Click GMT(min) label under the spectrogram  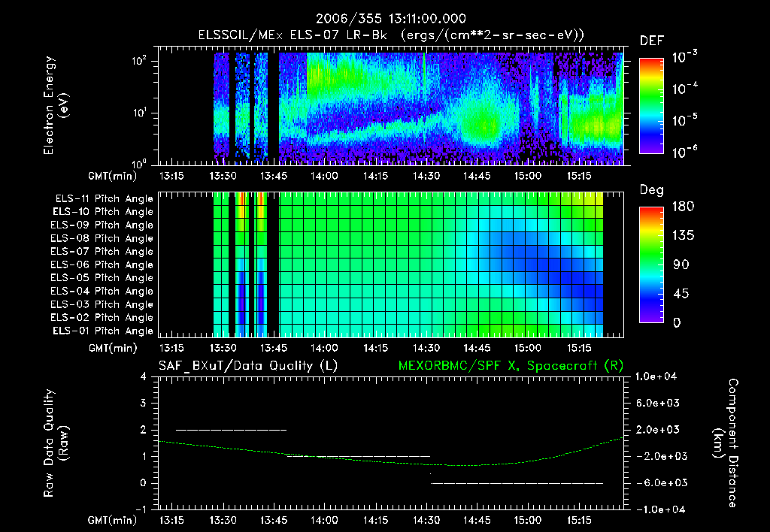(x=113, y=176)
